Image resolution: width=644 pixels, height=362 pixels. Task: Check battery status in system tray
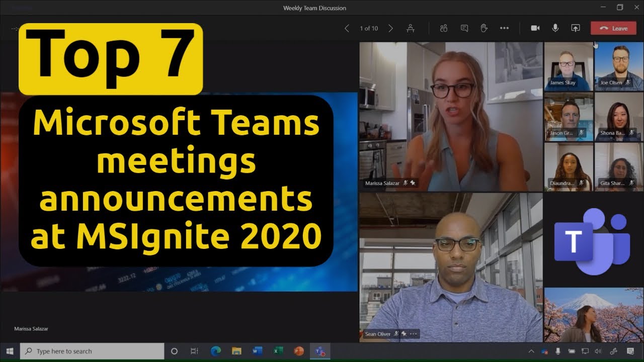click(572, 351)
